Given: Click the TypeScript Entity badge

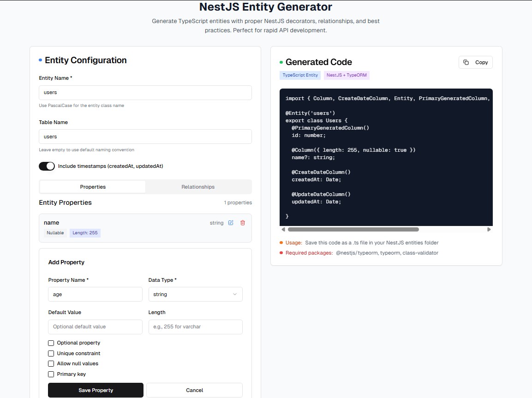Looking at the screenshot, I should click(300, 75).
